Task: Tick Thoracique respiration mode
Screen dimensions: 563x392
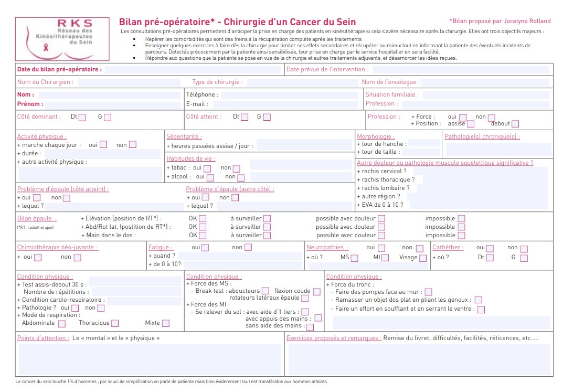Action: [x=115, y=323]
